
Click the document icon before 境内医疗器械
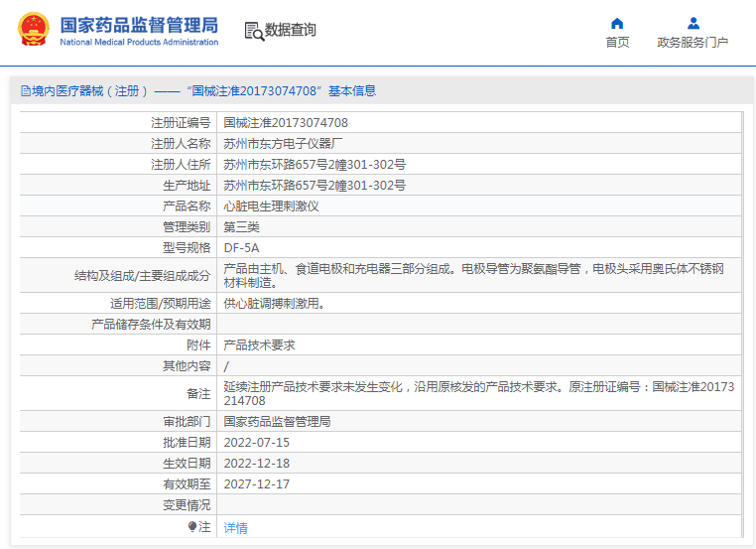(25, 91)
